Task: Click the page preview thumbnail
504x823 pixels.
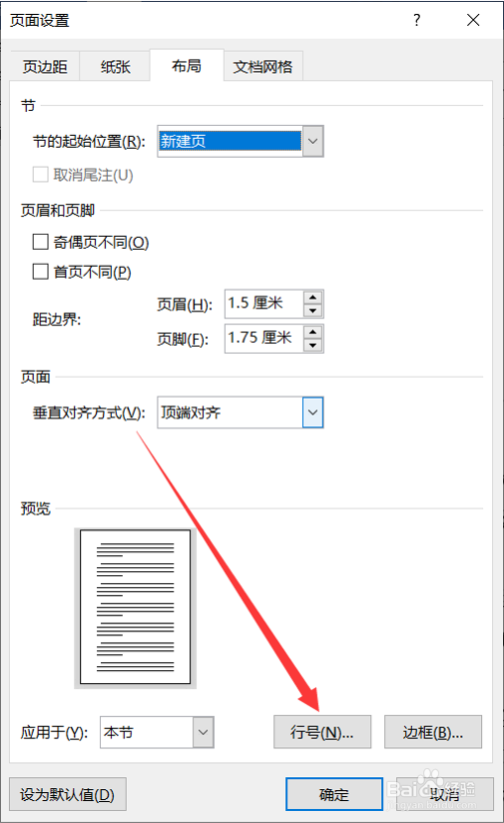Action: (136, 606)
